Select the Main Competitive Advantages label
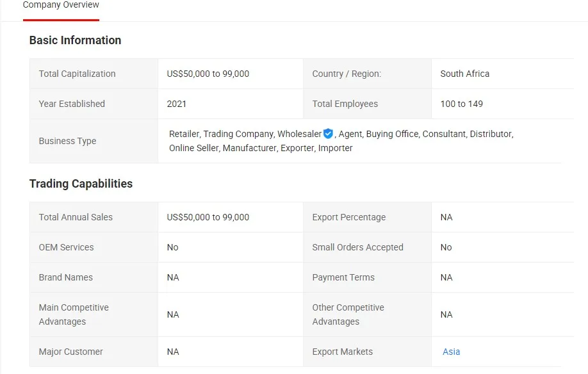The width and height of the screenshot is (588, 374). pyautogui.click(x=74, y=314)
